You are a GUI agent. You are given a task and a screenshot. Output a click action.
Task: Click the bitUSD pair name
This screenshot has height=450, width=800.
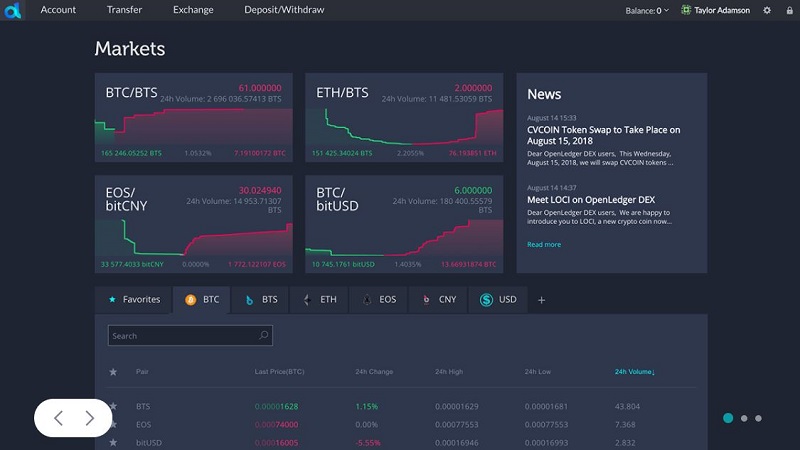148,442
